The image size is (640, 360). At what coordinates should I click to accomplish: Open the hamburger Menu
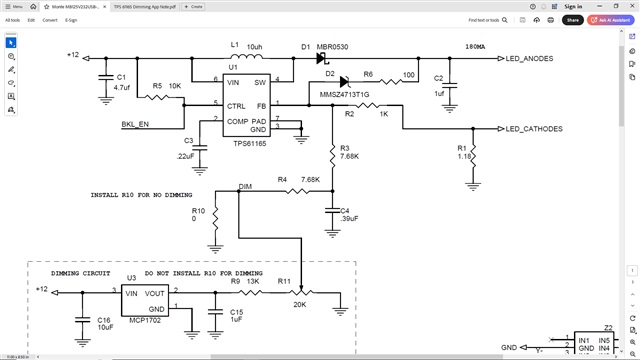coord(13,7)
